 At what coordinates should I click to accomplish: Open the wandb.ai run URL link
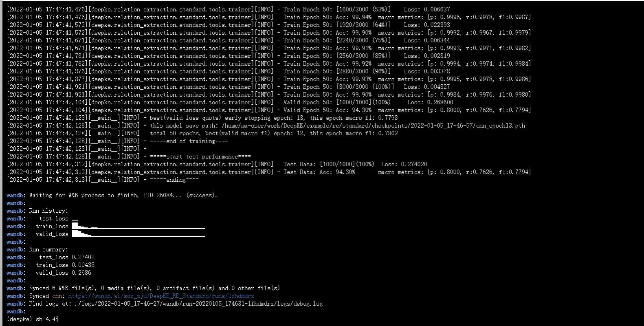[161, 296]
